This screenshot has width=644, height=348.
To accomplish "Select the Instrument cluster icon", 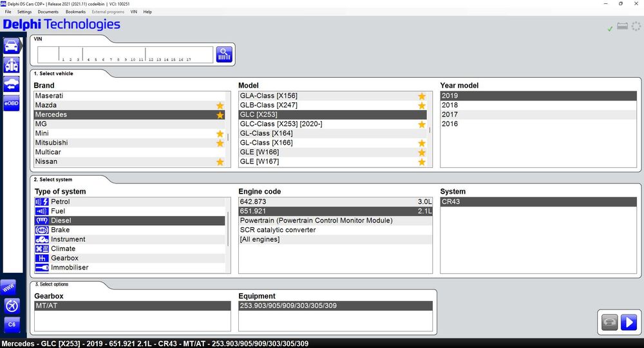I will (x=42, y=239).
